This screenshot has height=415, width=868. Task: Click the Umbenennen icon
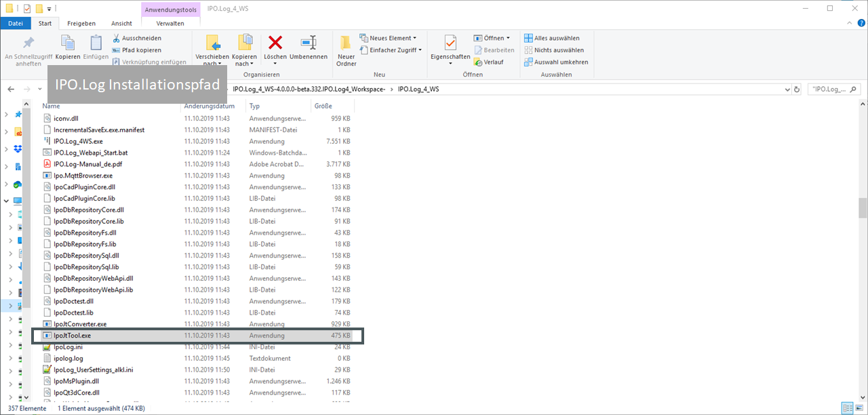[x=309, y=43]
